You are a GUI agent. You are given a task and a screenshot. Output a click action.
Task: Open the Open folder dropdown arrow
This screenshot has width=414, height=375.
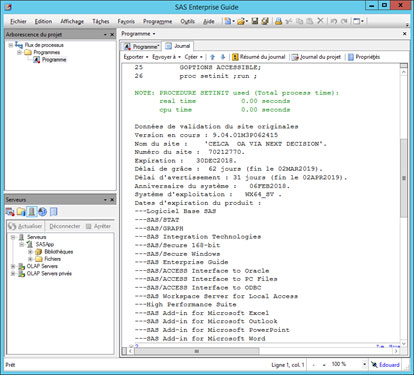247,21
